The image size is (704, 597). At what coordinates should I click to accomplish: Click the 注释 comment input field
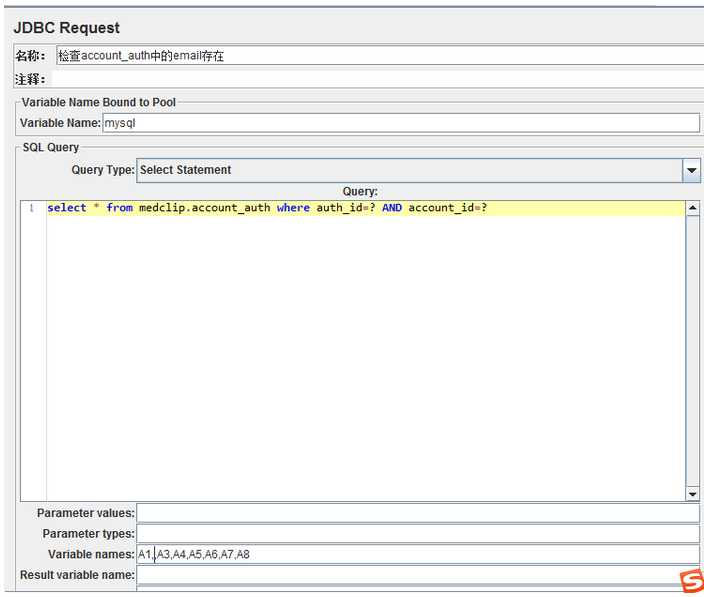378,79
